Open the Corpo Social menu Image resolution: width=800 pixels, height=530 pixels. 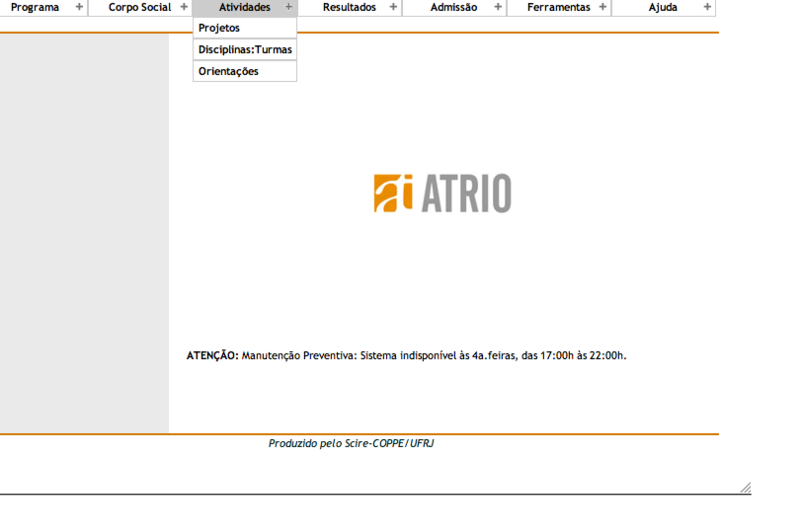pyautogui.click(x=139, y=7)
